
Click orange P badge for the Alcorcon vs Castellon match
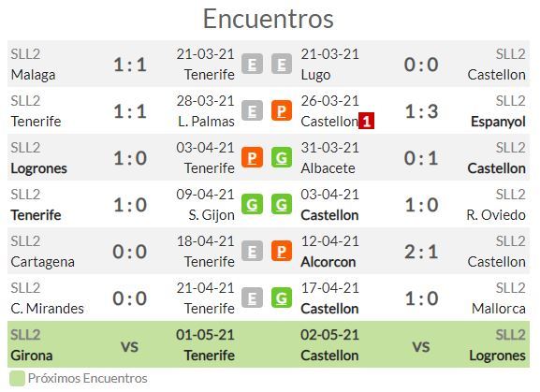282,252
